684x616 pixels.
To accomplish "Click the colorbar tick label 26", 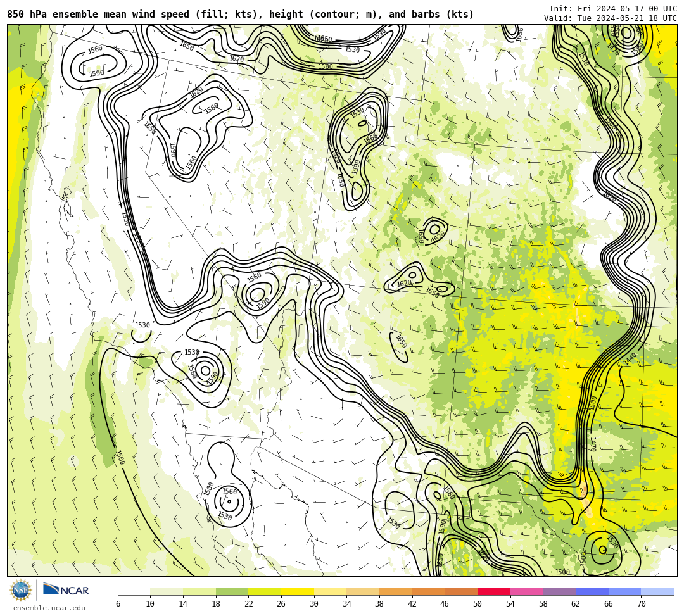I will click(281, 604).
